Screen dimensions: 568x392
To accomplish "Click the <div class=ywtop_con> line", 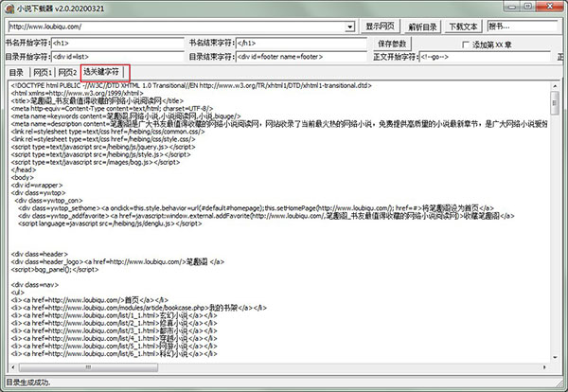I will point(48,201).
